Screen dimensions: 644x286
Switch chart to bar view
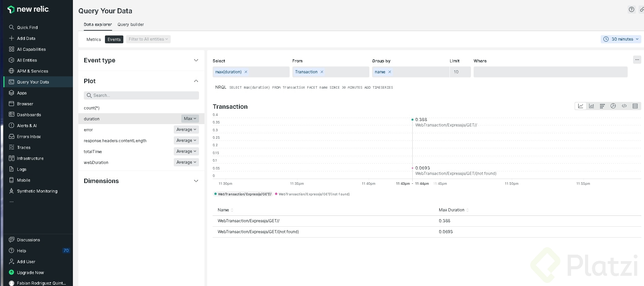[x=602, y=106]
